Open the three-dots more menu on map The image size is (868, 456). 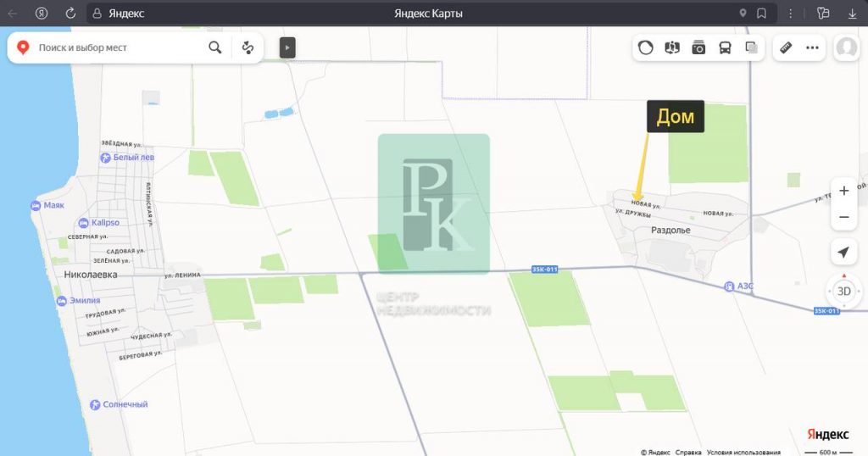pyautogui.click(x=812, y=47)
